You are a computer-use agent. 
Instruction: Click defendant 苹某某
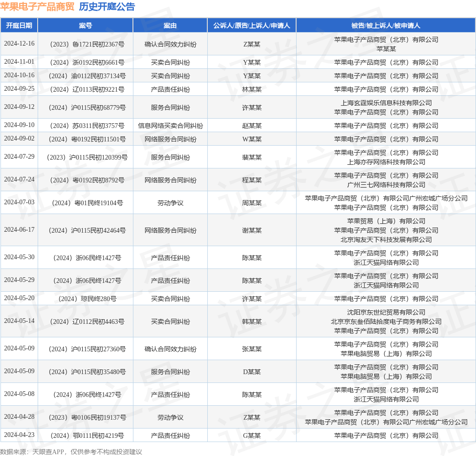(386, 49)
